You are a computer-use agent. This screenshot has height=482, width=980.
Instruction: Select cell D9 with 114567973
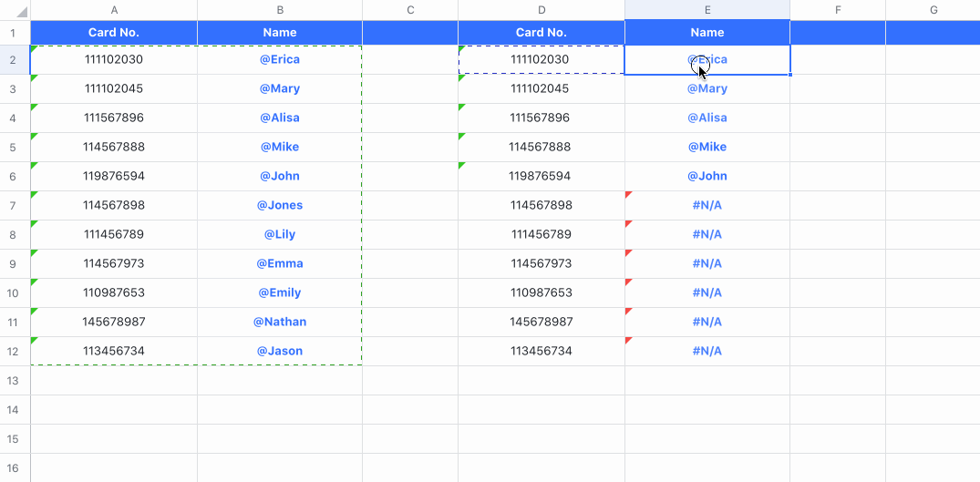[x=542, y=263]
